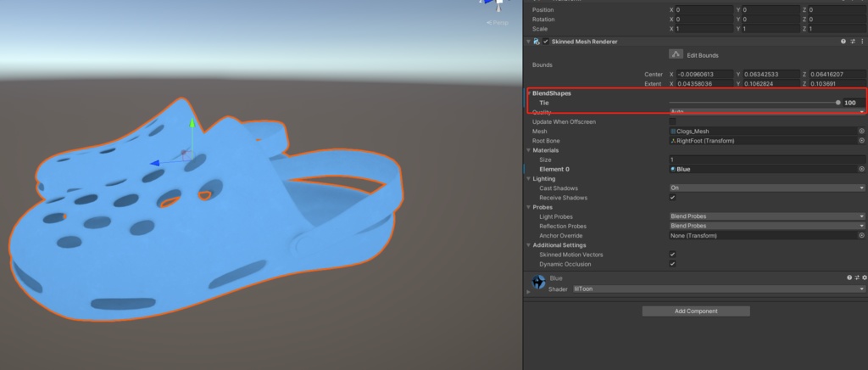The width and height of the screenshot is (868, 370).
Task: Click the Blue material Element 0 field
Action: click(763, 169)
